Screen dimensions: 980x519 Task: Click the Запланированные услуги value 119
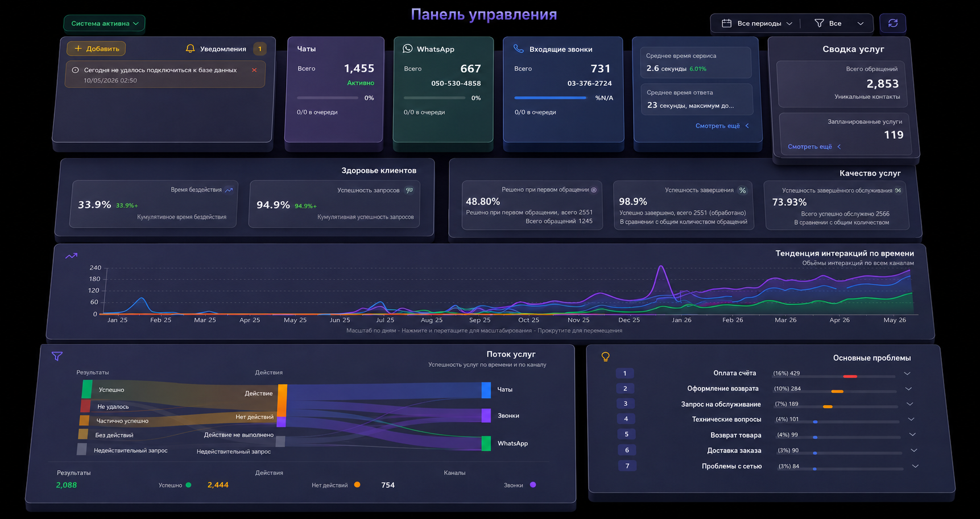pos(894,135)
